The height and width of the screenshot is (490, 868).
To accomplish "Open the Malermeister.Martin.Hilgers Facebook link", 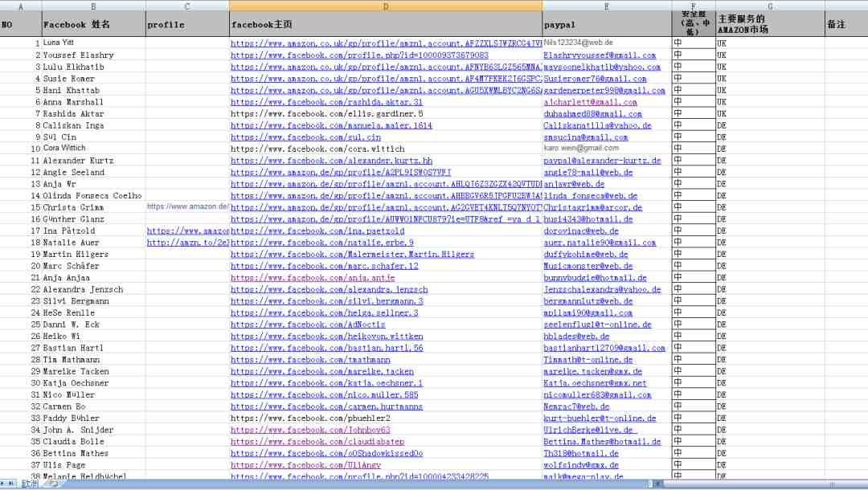I will point(353,255).
